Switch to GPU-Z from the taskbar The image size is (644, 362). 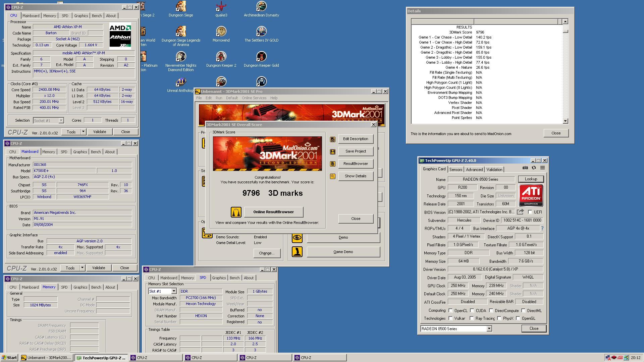tap(101, 358)
